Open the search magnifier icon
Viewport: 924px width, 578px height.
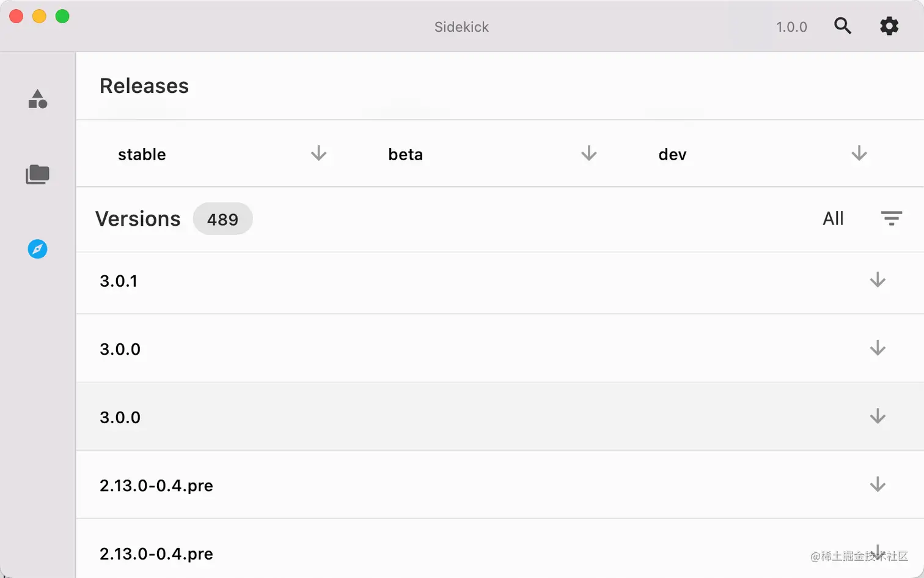[x=843, y=26]
